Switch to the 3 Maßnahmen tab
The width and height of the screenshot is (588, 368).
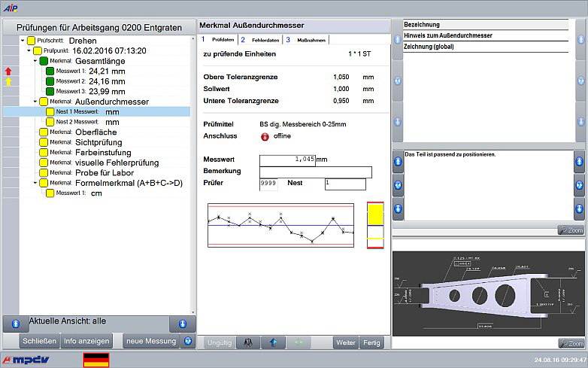(306, 40)
